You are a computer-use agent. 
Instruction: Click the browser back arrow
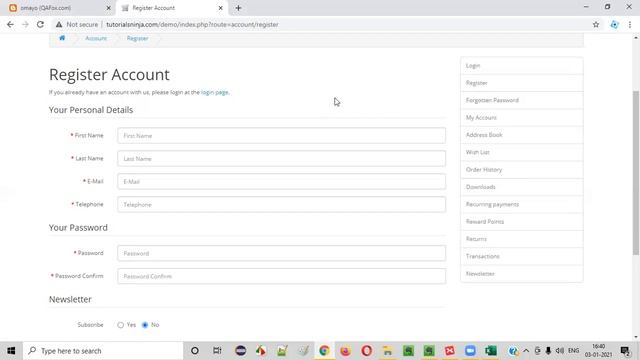point(10,24)
